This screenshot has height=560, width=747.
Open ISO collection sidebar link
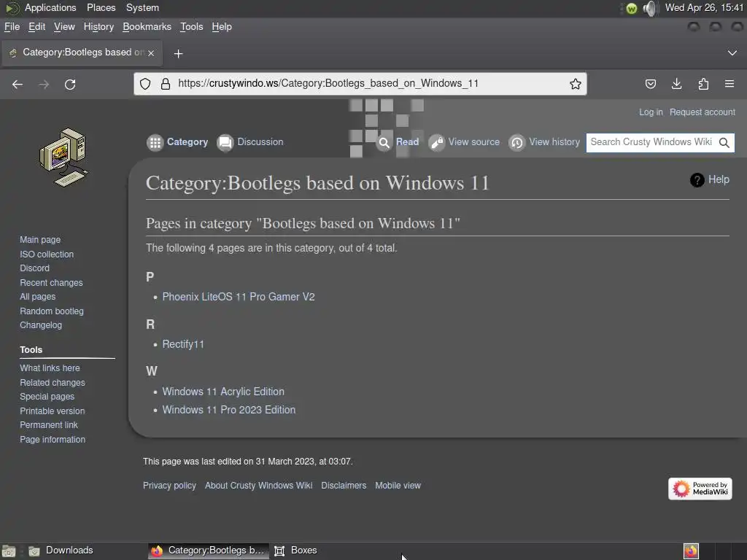(x=47, y=254)
